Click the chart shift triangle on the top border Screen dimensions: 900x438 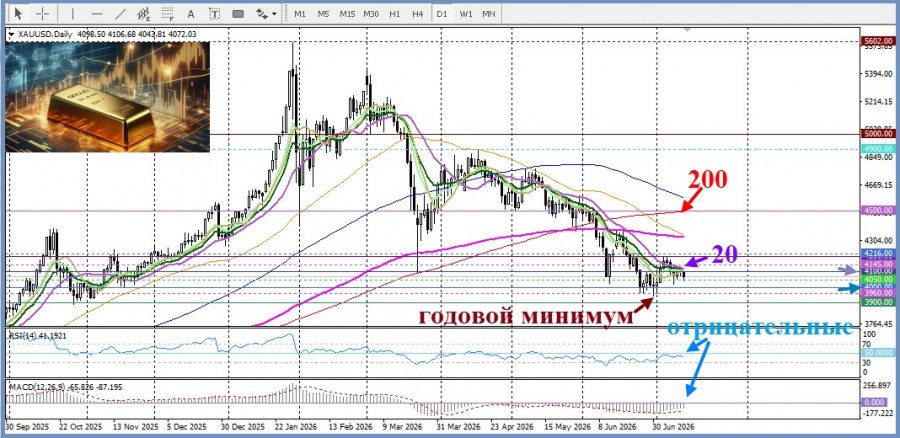click(686, 29)
